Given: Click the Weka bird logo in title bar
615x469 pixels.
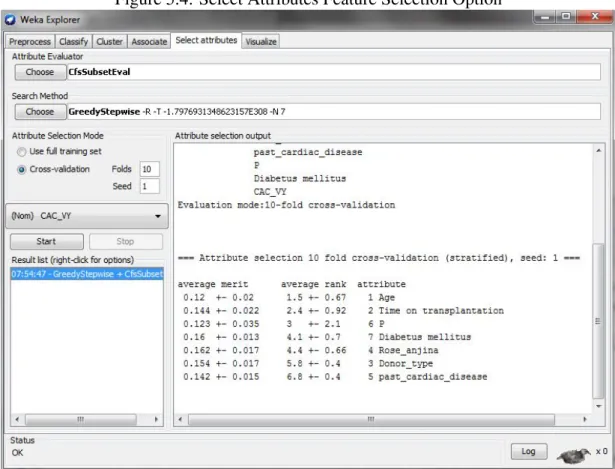Looking at the screenshot, I should (x=10, y=20).
